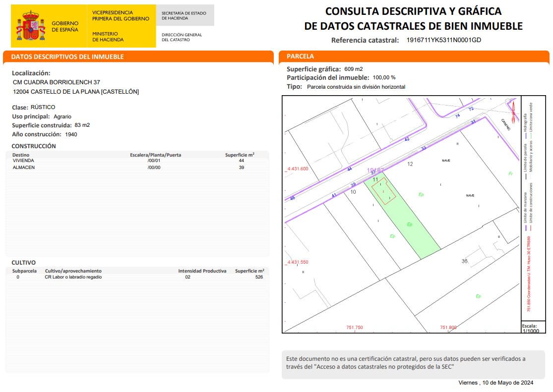Click parcel number 36 on the map

(464, 261)
